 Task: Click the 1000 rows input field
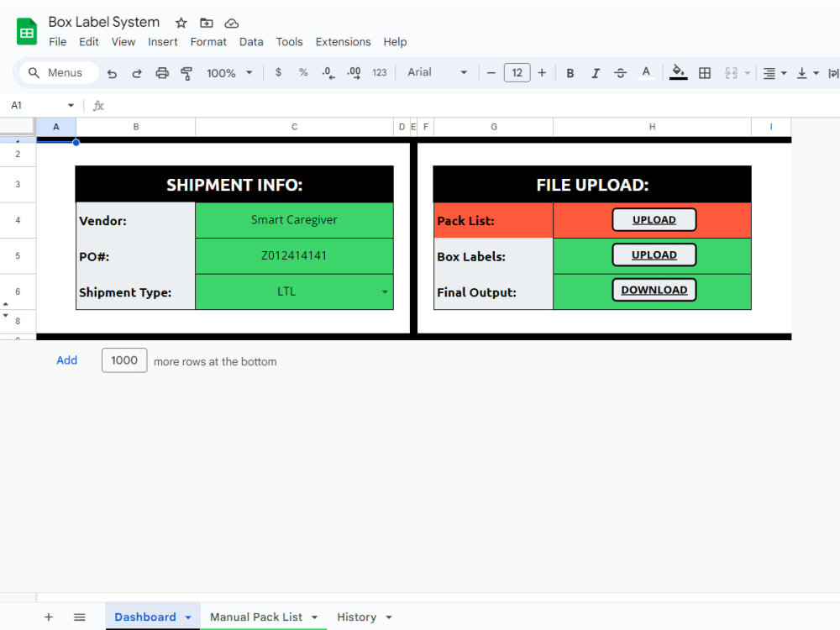(x=124, y=360)
